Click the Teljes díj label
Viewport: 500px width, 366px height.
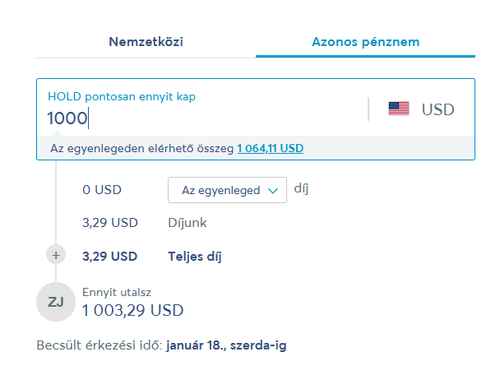195,256
